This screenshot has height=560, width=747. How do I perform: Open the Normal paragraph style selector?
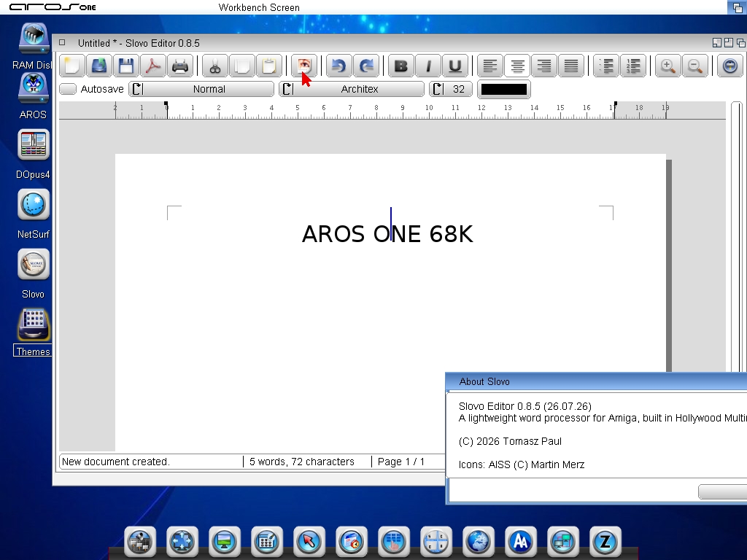tap(201, 89)
